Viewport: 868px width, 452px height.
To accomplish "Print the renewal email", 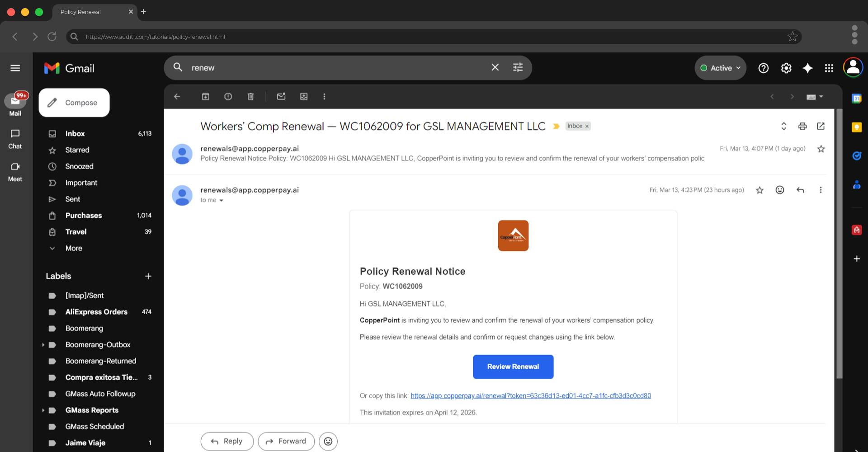I will click(802, 126).
